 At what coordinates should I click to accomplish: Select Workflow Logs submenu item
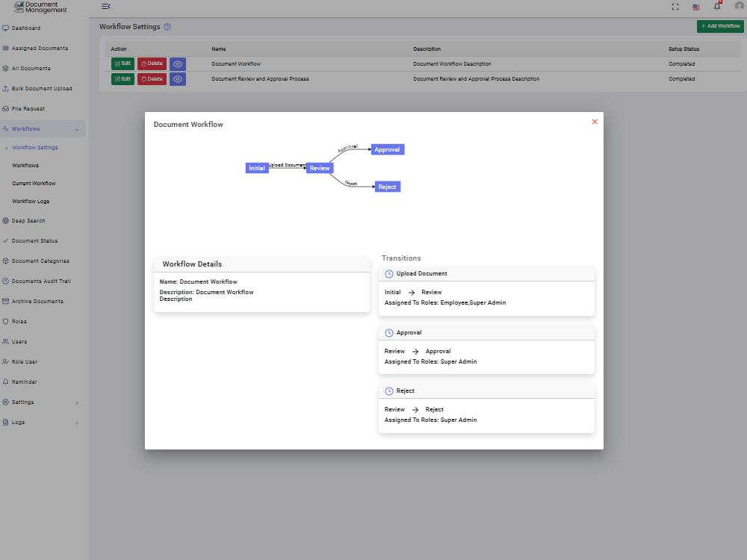(x=31, y=202)
